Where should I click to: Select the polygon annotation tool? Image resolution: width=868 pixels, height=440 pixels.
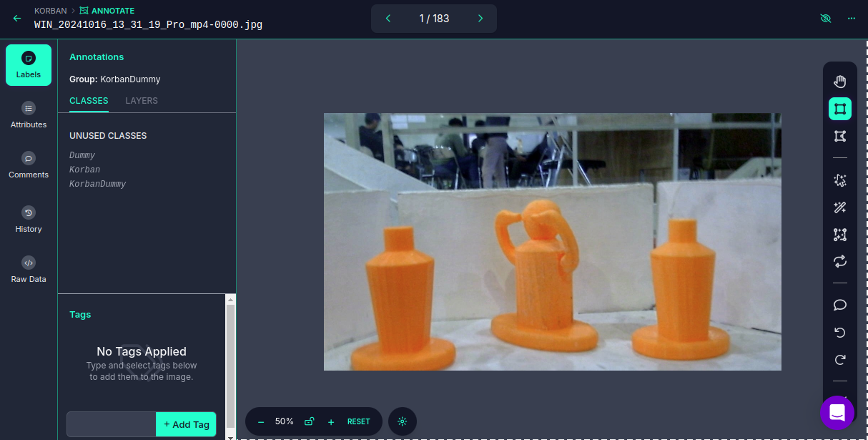(x=840, y=136)
